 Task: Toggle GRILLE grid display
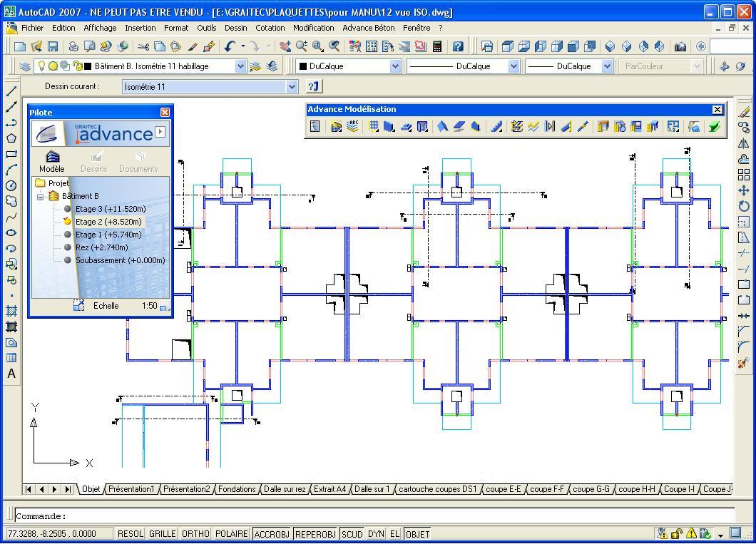162,534
